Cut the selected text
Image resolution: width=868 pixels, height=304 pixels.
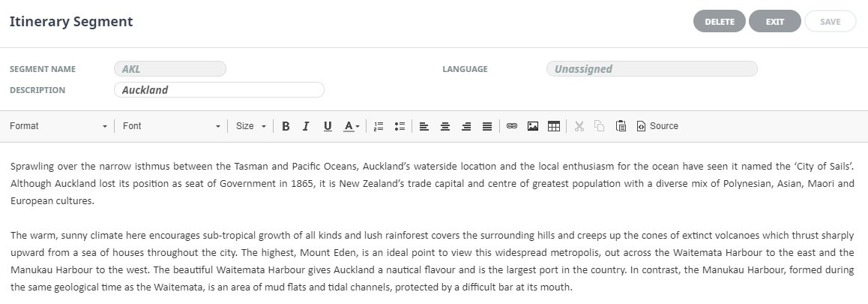pyautogui.click(x=579, y=127)
